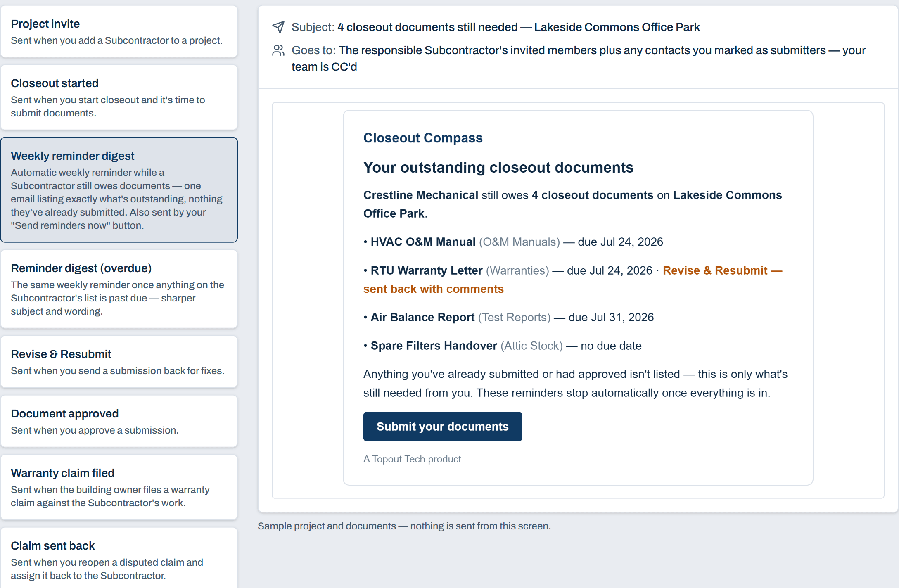Click the people icon beside Goes to
The height and width of the screenshot is (588, 899).
pyautogui.click(x=278, y=50)
